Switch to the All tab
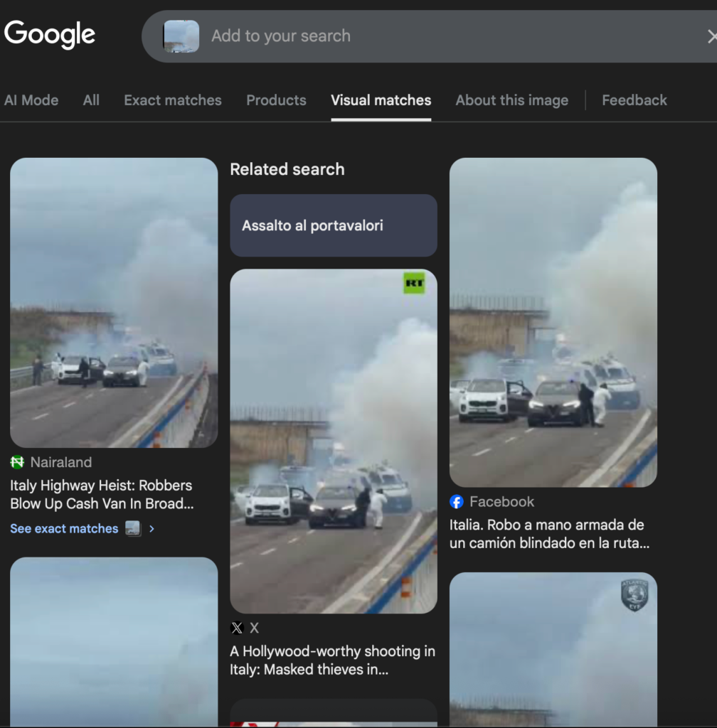Image resolution: width=717 pixels, height=728 pixels. click(x=91, y=100)
